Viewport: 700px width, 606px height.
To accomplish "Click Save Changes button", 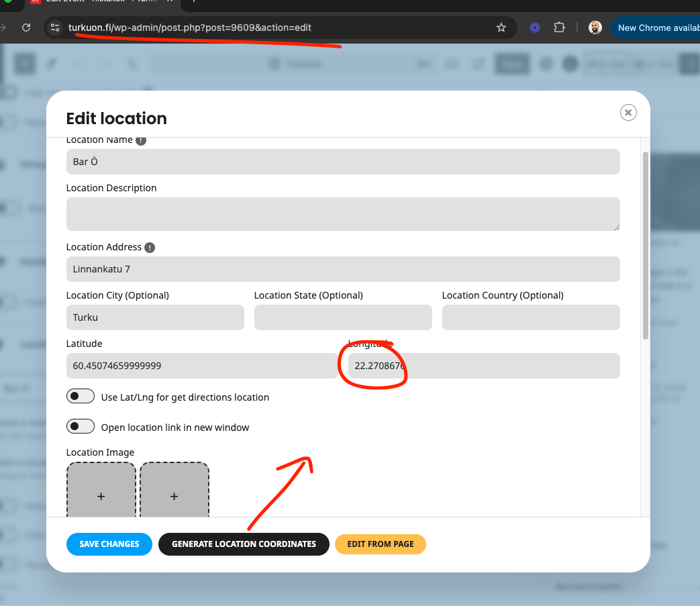I will 109,544.
